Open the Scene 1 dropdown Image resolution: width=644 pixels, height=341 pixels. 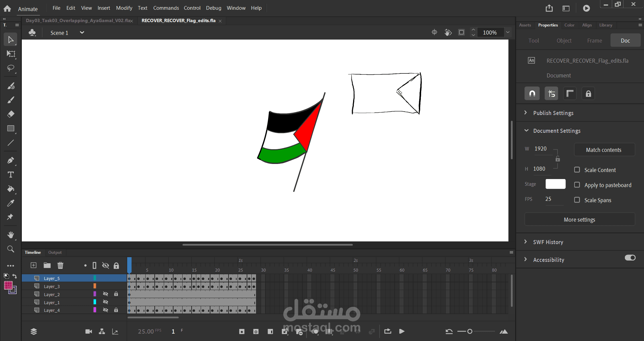pyautogui.click(x=82, y=33)
